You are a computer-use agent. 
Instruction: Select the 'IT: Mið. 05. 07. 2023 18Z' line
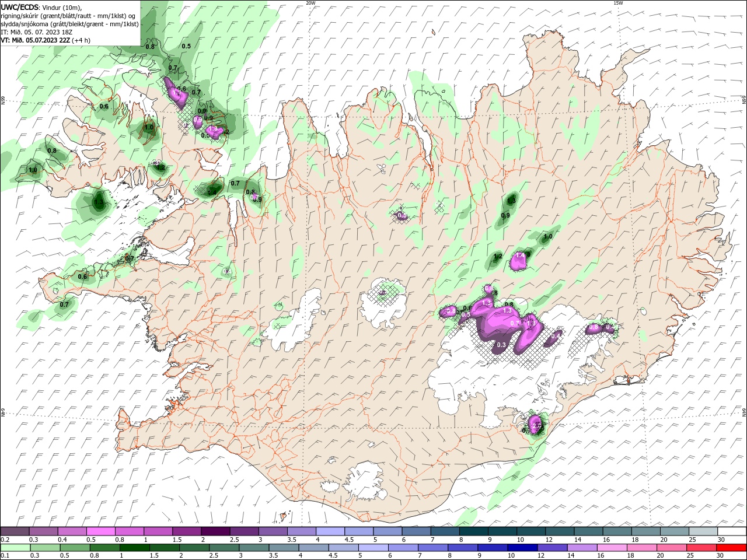(x=36, y=32)
